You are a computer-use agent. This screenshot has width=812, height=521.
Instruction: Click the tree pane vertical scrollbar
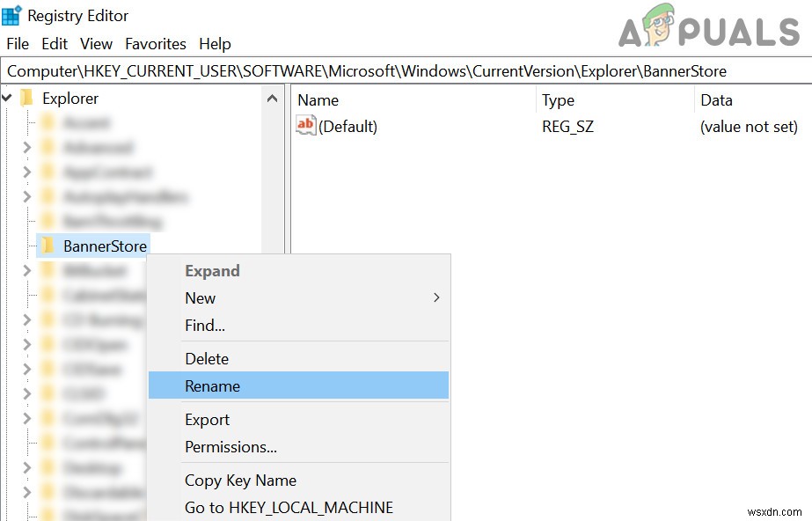(x=271, y=176)
